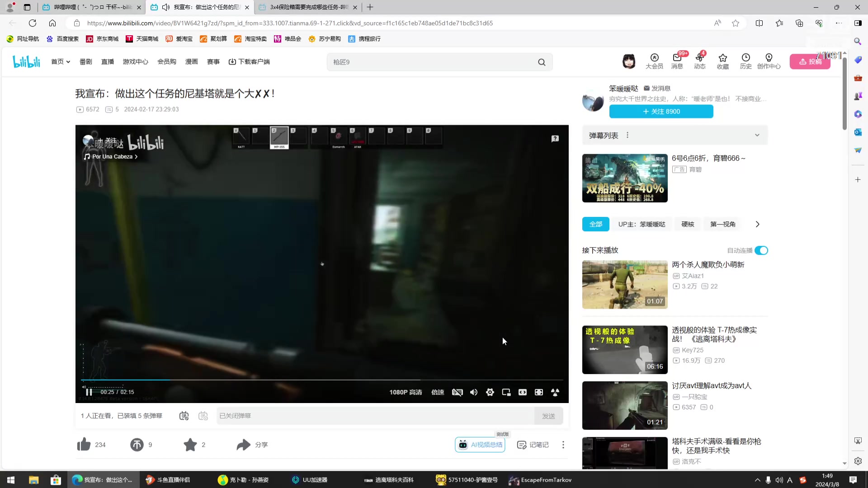This screenshot has width=868, height=488.
Task: Open the three-dot menu beside 记笔记
Action: coord(563,445)
